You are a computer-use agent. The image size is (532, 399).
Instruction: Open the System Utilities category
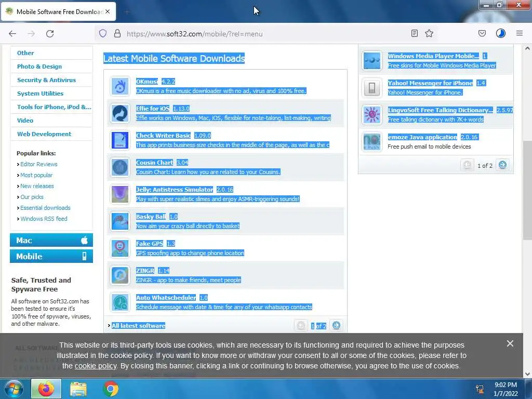click(x=40, y=94)
